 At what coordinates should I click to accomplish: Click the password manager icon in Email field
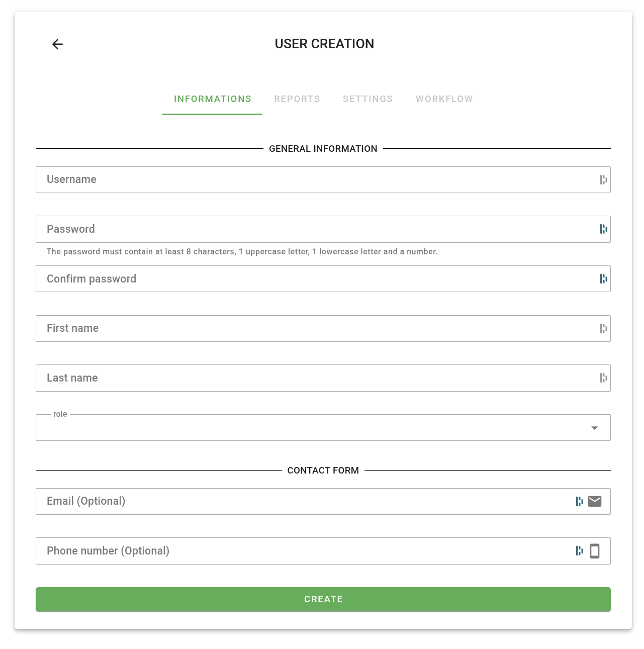(579, 501)
